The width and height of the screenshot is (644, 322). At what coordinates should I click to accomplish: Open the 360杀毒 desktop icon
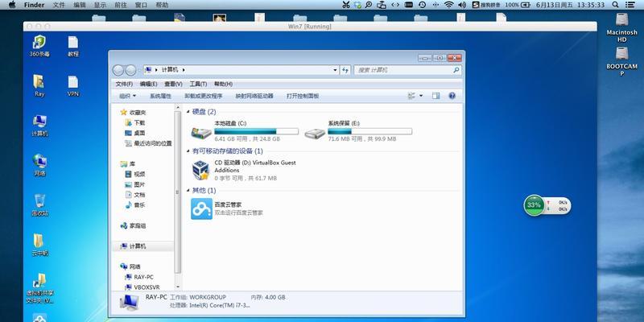pyautogui.click(x=39, y=45)
